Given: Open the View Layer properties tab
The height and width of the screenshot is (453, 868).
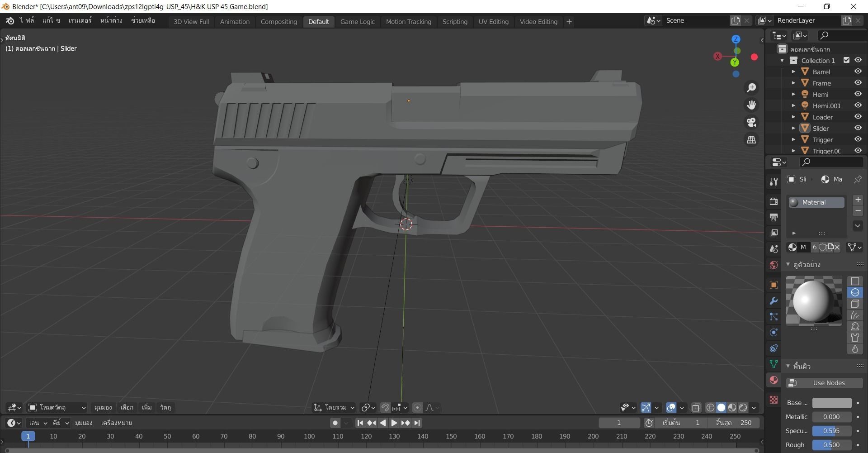Looking at the screenshot, I should coord(774,233).
